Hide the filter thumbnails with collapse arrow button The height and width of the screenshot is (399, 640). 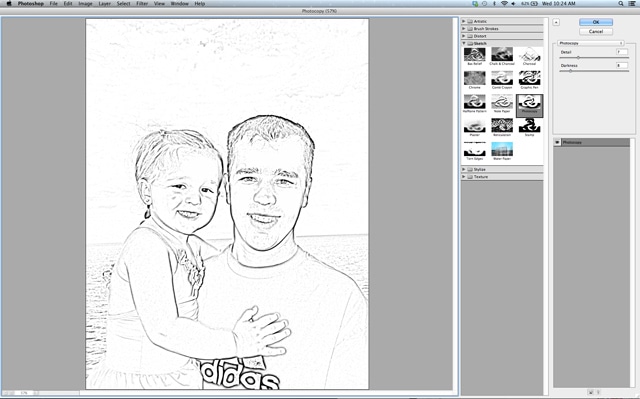click(x=556, y=22)
